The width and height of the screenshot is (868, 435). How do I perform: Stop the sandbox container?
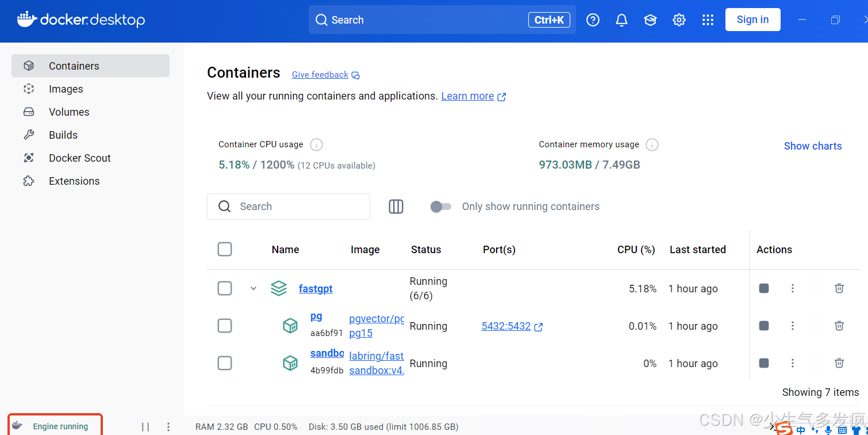tap(764, 363)
